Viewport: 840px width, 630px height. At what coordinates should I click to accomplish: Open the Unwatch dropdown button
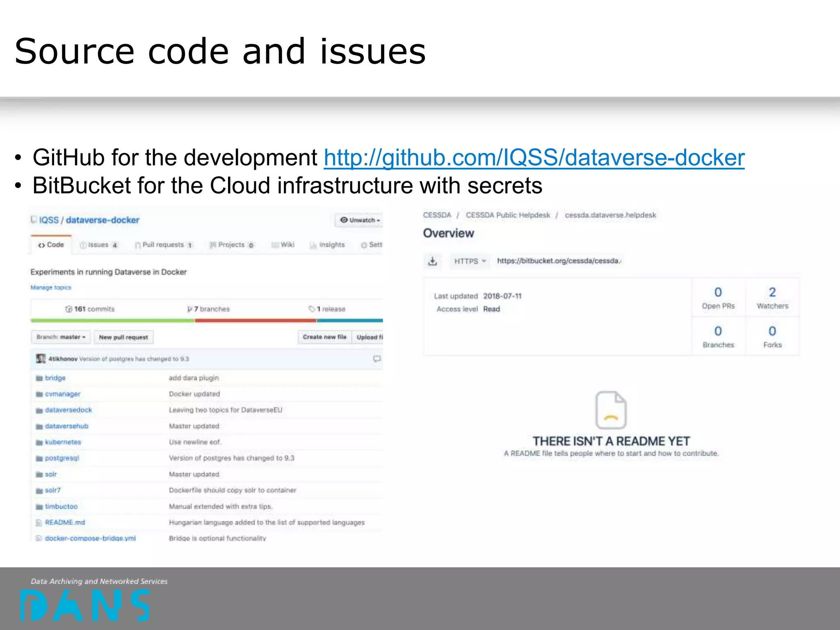point(360,220)
